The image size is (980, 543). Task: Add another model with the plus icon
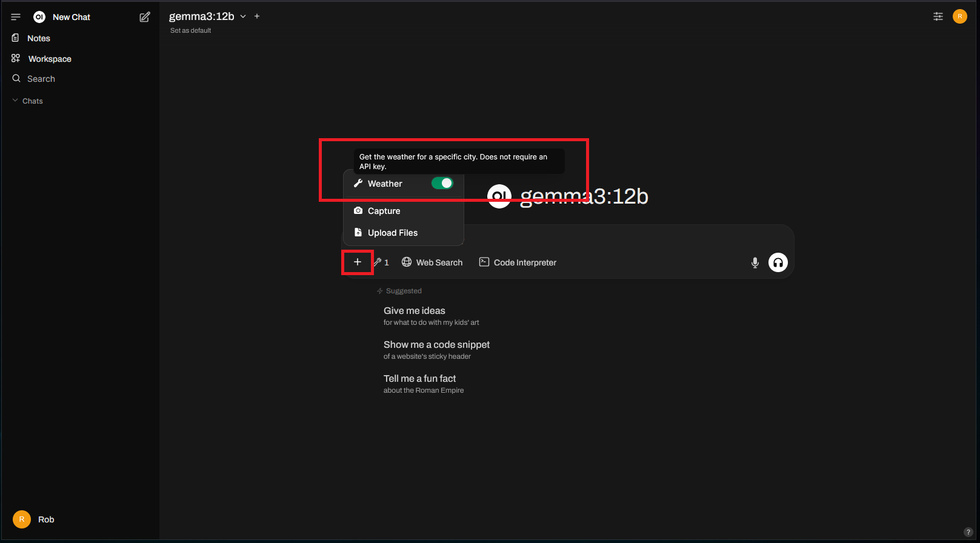click(257, 16)
